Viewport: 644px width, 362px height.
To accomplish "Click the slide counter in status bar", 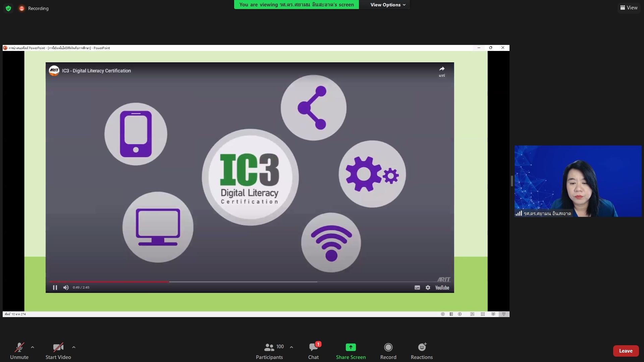I will (x=15, y=314).
